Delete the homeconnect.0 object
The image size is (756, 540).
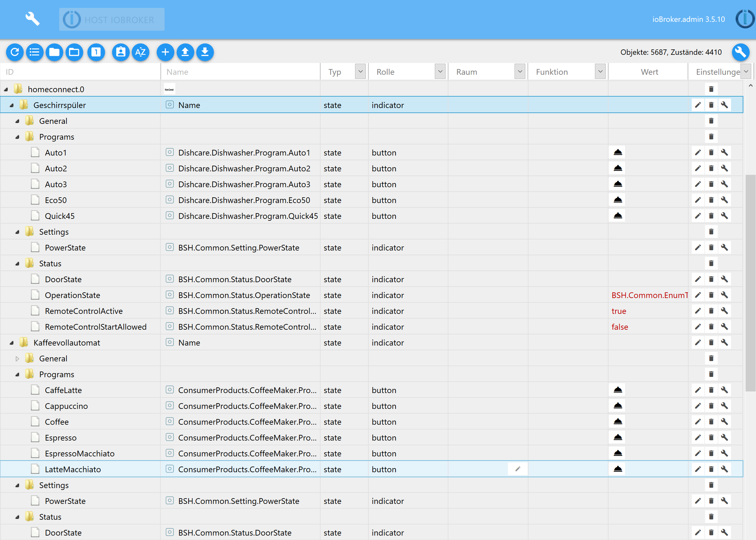tap(711, 89)
